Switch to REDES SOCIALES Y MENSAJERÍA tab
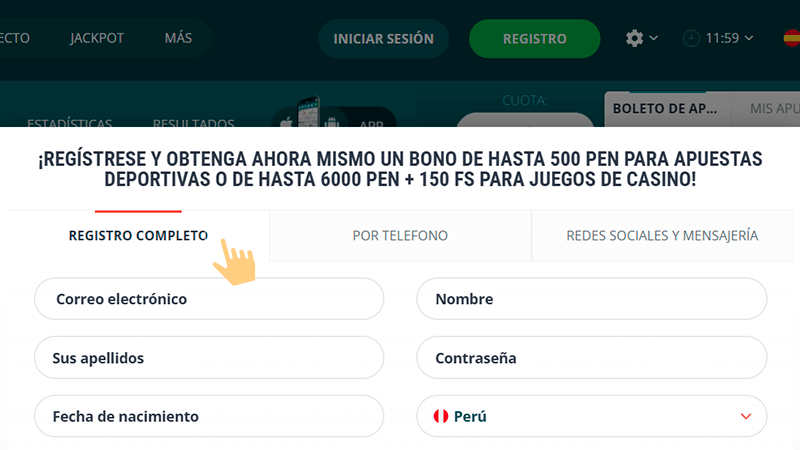Image resolution: width=800 pixels, height=450 pixels. (x=662, y=236)
